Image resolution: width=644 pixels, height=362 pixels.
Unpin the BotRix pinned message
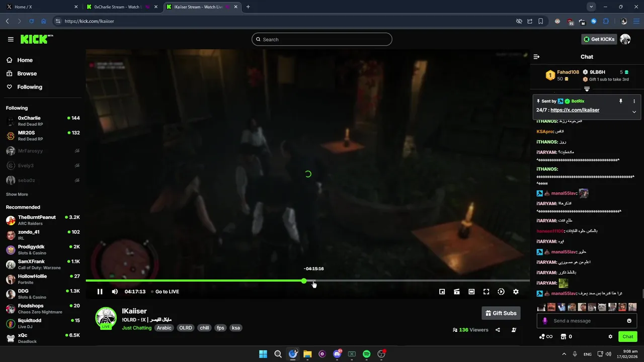(620, 101)
